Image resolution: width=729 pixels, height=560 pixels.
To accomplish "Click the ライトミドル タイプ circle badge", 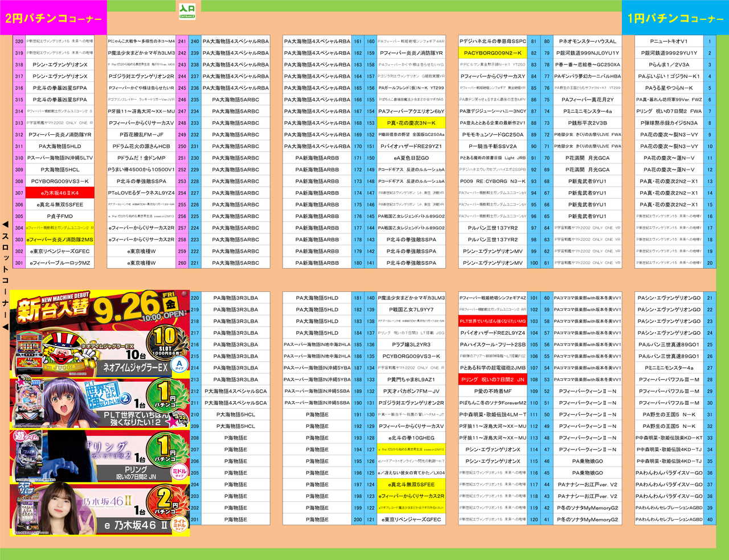I will coord(179,525).
